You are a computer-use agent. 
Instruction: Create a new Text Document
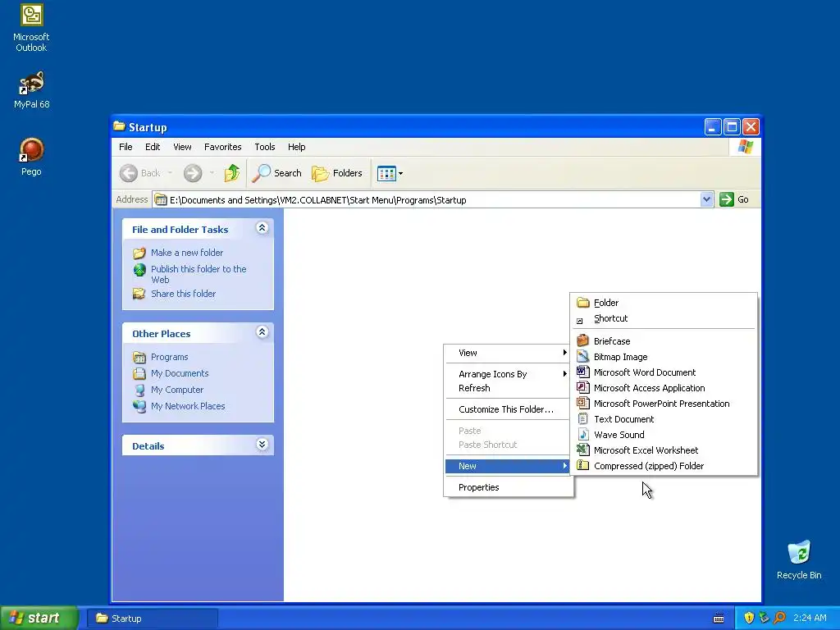coord(664,419)
